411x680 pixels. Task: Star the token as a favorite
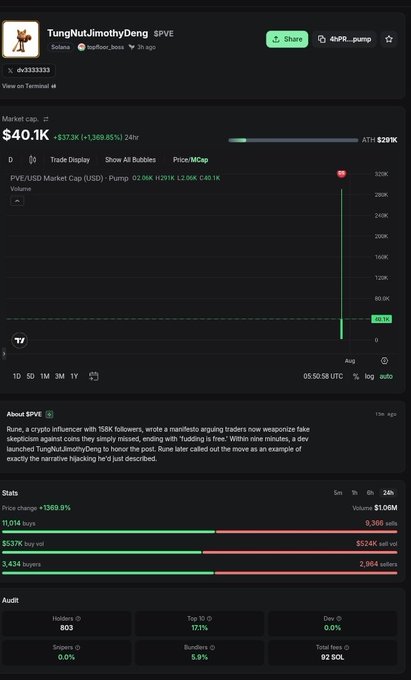pos(389,39)
